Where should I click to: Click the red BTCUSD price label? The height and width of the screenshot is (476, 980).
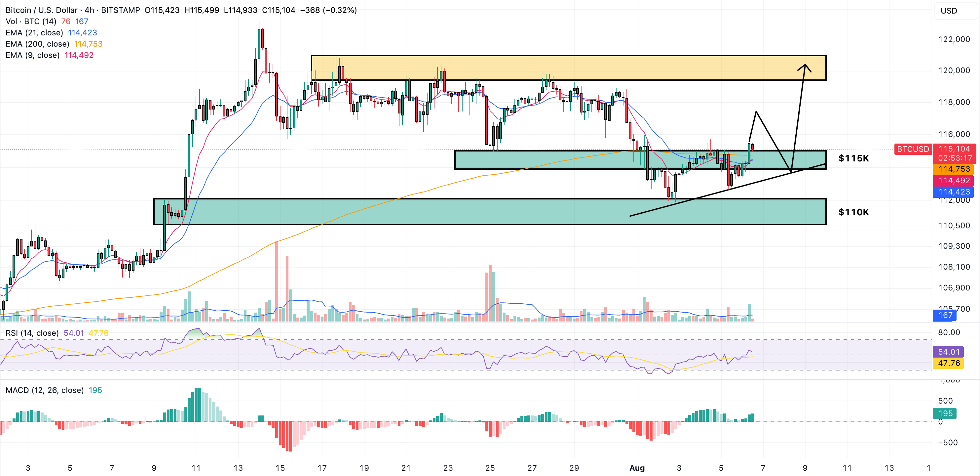point(913,149)
